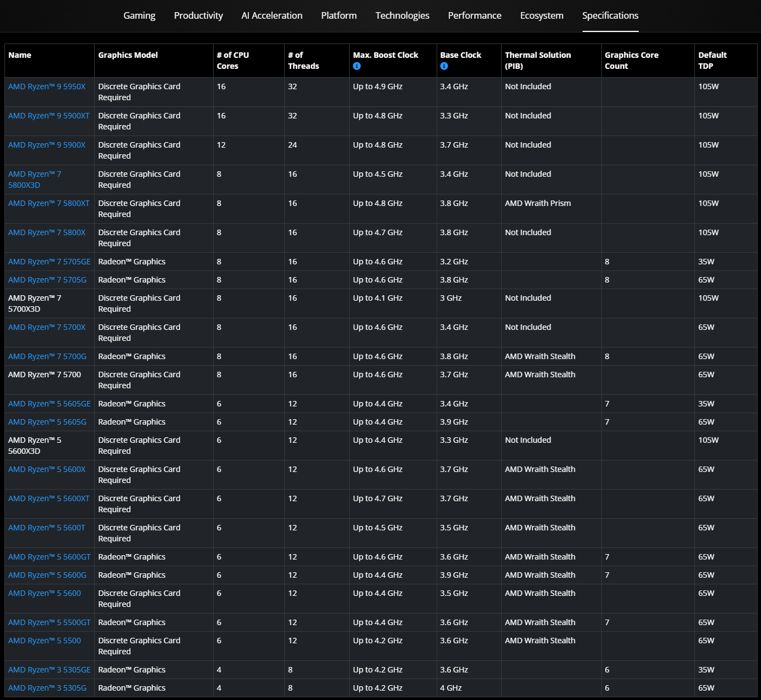Click the AMD Ryzen 5 5600T link
This screenshot has height=700, width=761.
[x=47, y=528]
